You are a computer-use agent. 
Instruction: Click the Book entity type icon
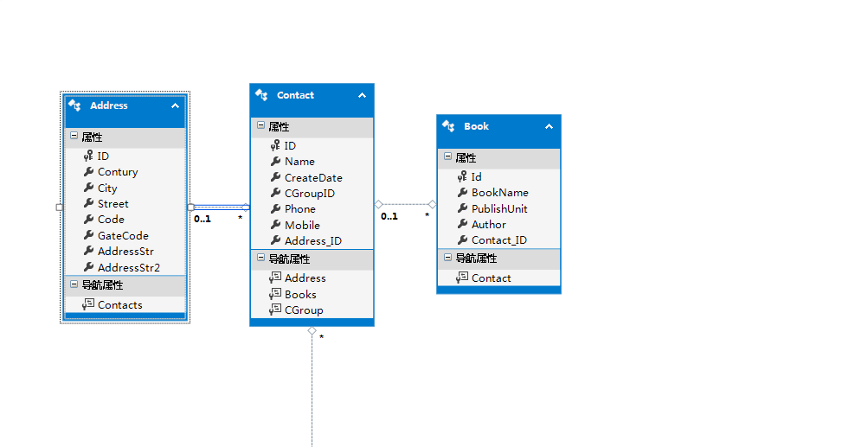[x=448, y=125]
